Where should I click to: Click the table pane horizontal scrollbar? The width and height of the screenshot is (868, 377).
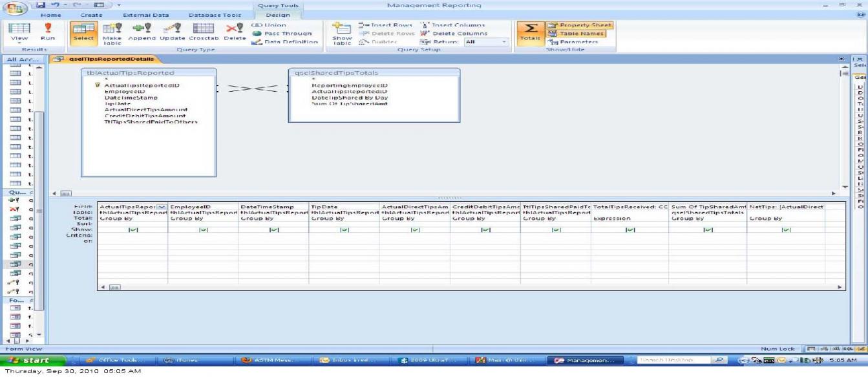tap(445, 193)
